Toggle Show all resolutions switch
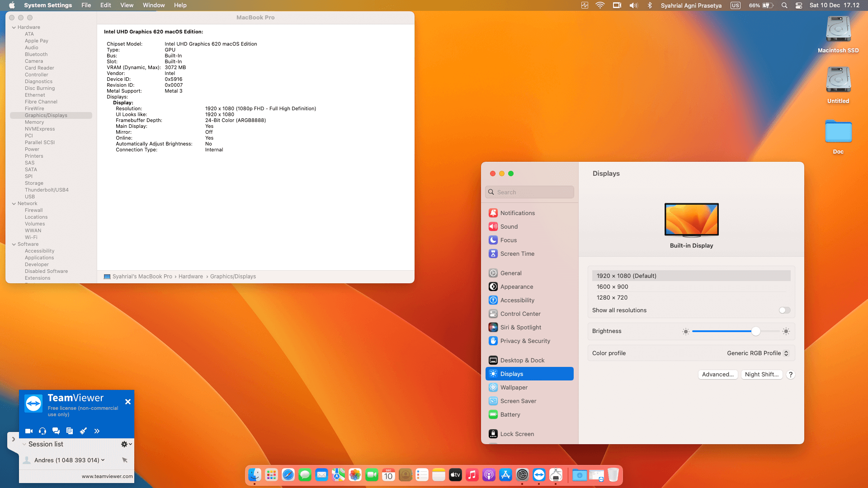The height and width of the screenshot is (488, 868). 784,310
